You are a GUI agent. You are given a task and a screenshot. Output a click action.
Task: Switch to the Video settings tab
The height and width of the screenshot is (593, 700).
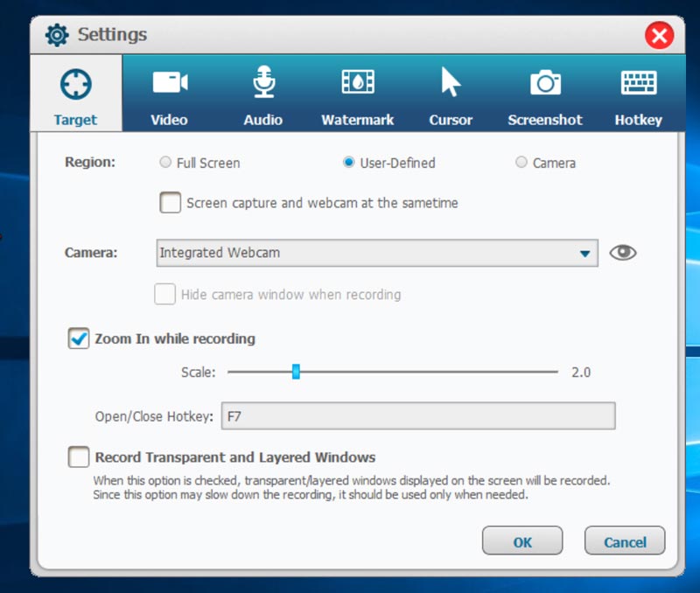(x=169, y=94)
